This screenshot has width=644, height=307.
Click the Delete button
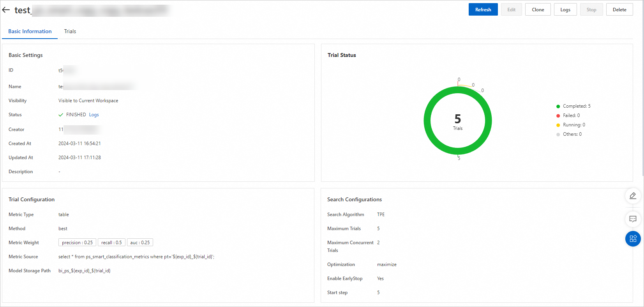[619, 10]
